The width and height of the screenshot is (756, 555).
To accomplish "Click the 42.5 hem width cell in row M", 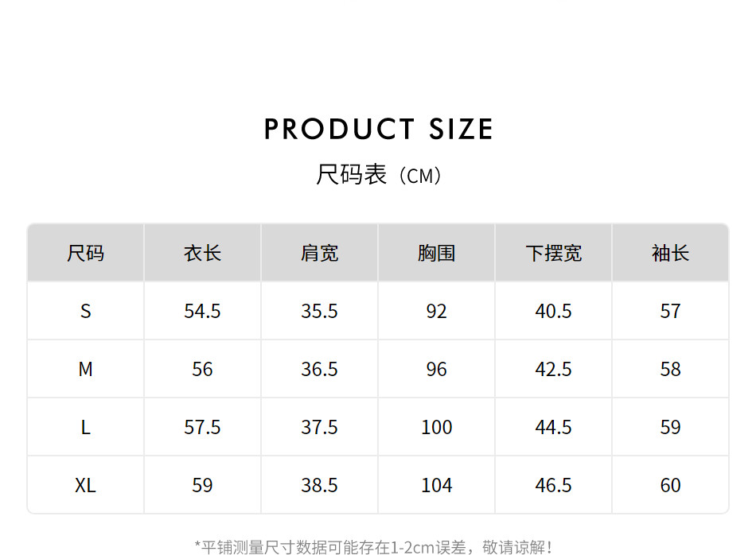I will click(x=553, y=369).
